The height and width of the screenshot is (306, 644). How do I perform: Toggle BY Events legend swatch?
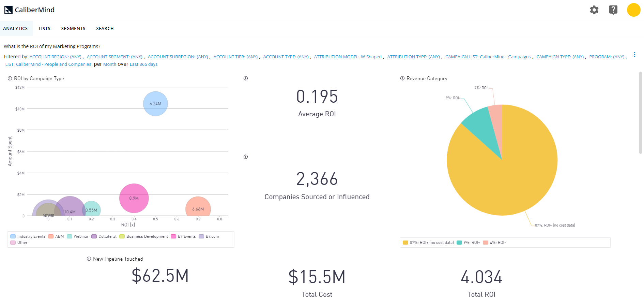point(173,236)
